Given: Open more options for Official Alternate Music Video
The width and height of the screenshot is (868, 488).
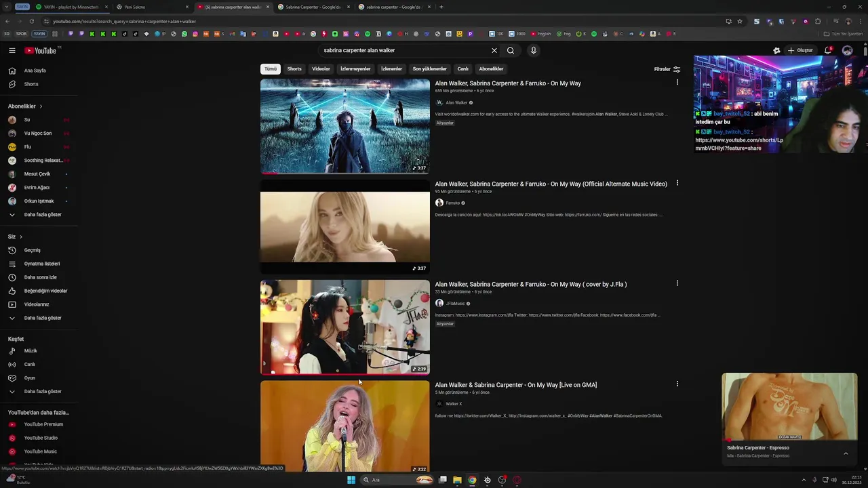Looking at the screenshot, I should tap(677, 183).
